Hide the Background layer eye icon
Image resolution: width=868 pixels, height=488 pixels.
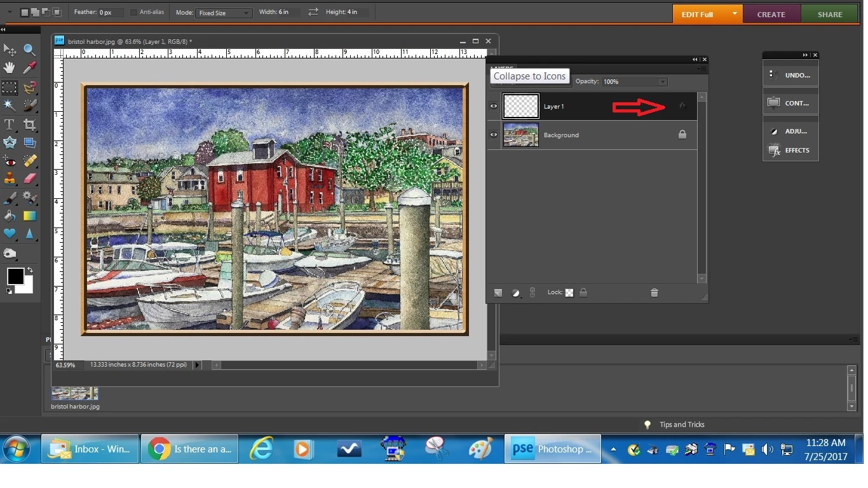(494, 135)
